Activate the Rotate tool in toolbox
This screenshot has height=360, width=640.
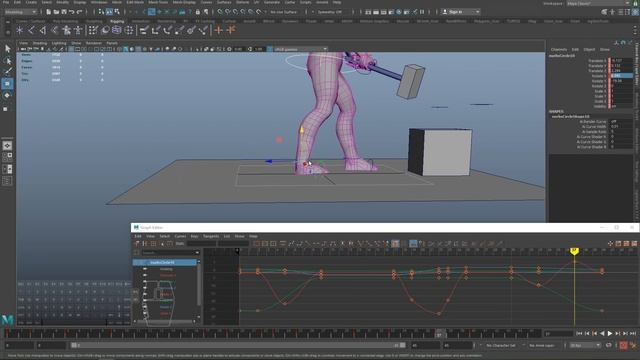click(x=7, y=96)
